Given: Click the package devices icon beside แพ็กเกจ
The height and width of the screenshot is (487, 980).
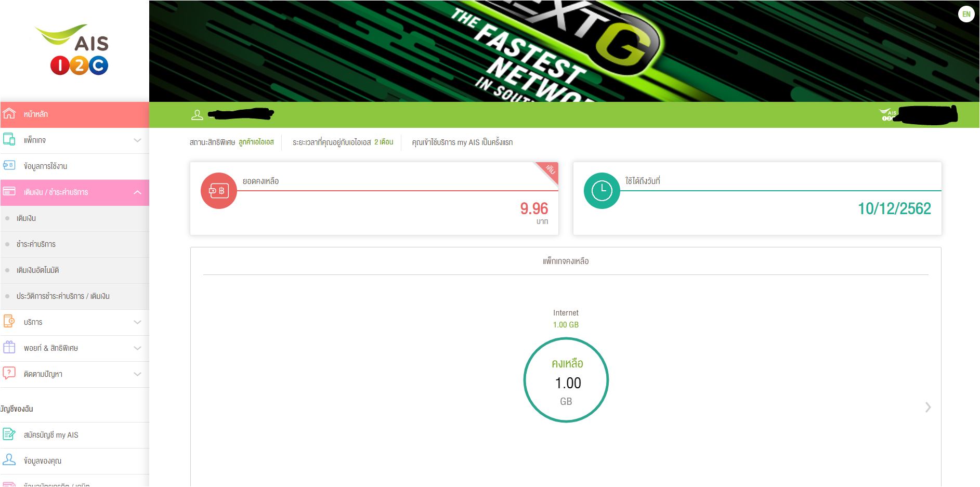Looking at the screenshot, I should (9, 139).
